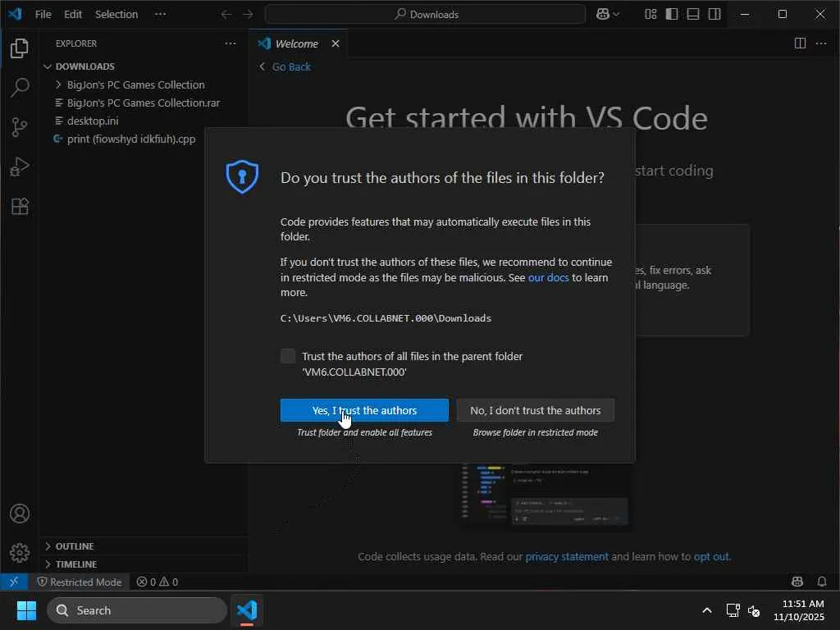840x630 pixels.
Task: Open the Copilot dropdown arrow in title bar
Action: click(x=616, y=15)
